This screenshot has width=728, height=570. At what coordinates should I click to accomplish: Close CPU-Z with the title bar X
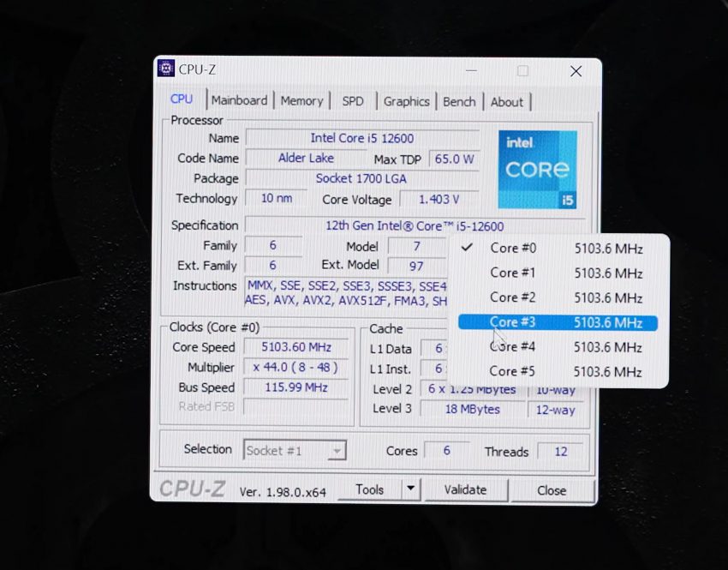tap(576, 71)
